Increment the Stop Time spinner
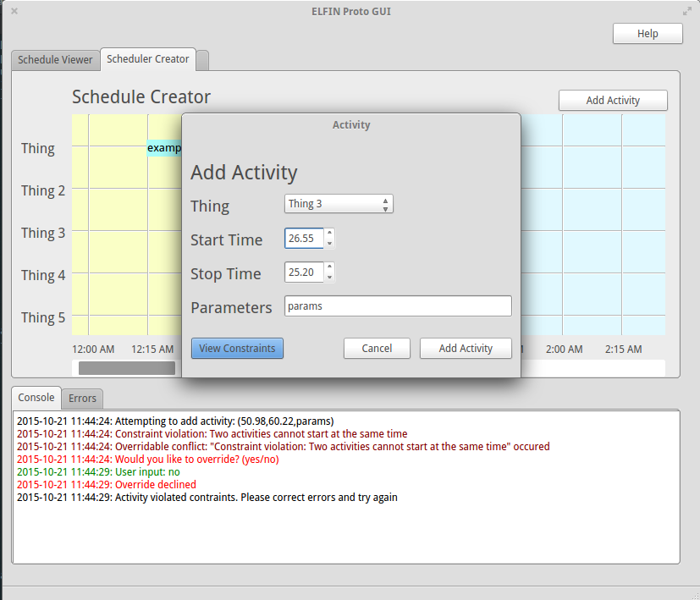Screen dimensions: 700x600 pos(329,267)
